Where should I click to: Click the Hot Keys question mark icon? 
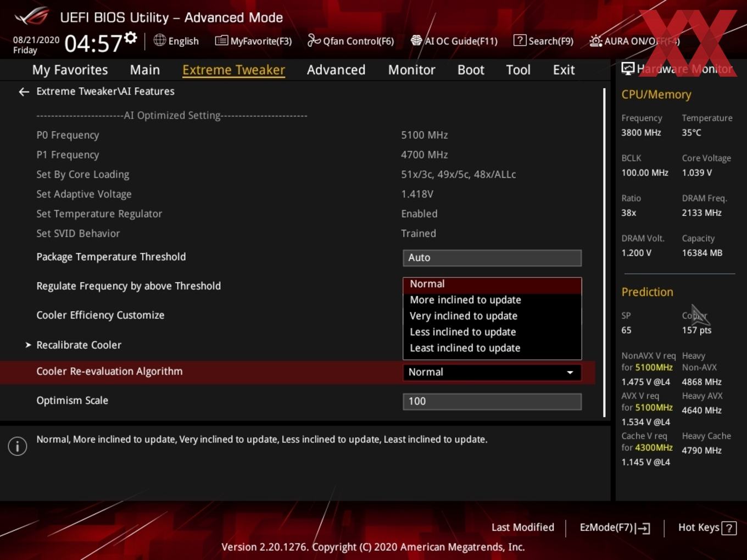tap(729, 528)
